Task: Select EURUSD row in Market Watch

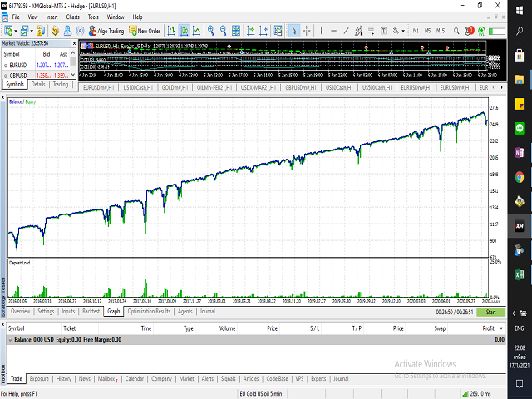Action: 20,63
